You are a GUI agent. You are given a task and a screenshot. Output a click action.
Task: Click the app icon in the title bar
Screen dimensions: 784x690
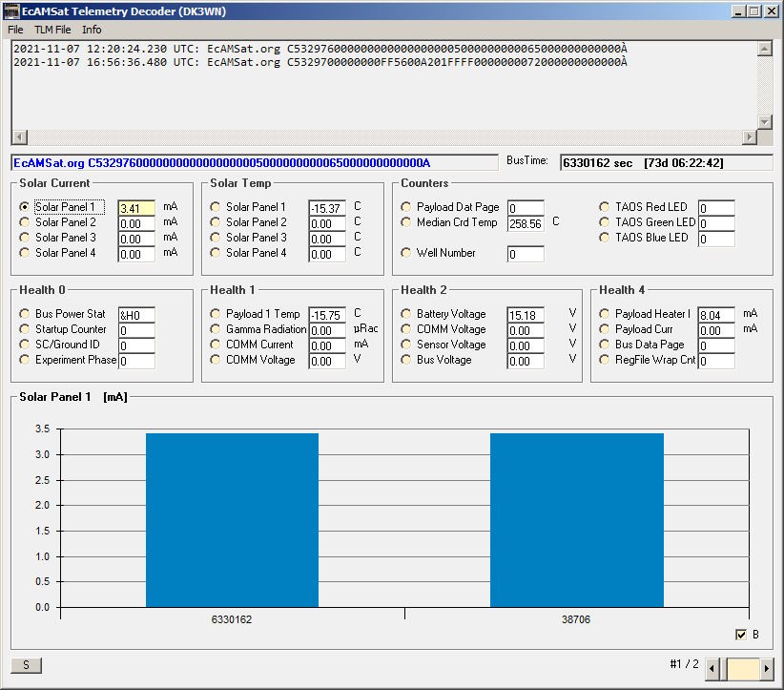point(11,10)
